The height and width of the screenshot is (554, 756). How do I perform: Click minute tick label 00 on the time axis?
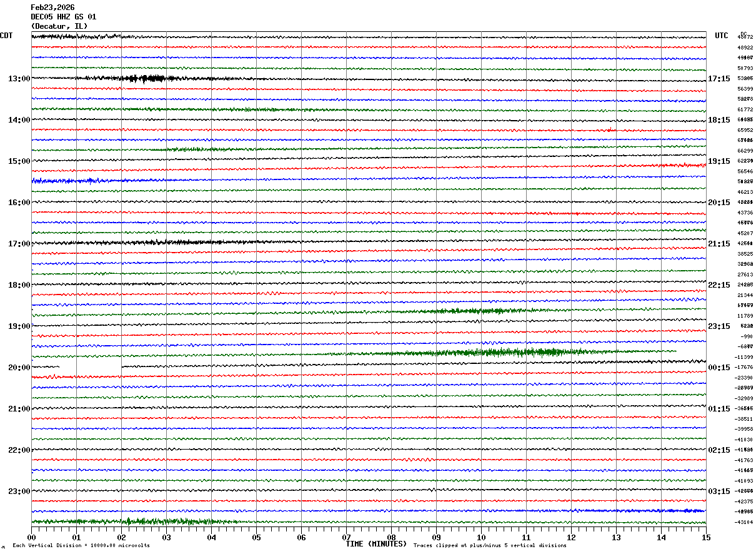click(x=31, y=537)
